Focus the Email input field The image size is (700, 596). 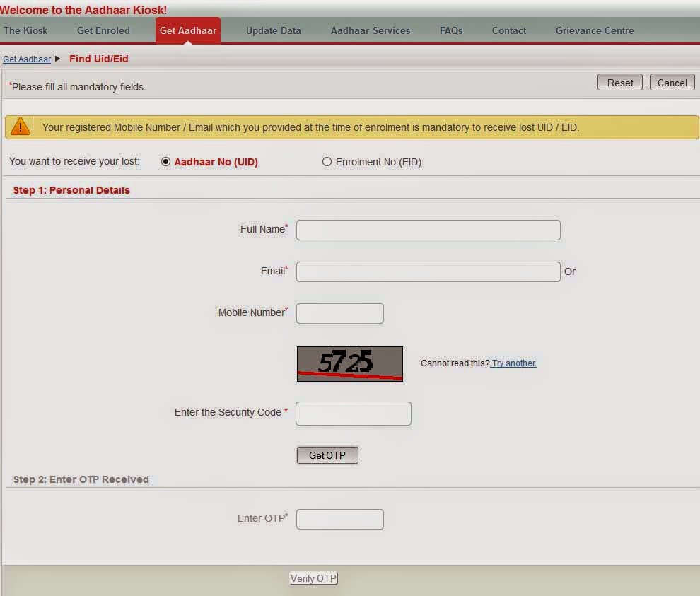(x=428, y=271)
